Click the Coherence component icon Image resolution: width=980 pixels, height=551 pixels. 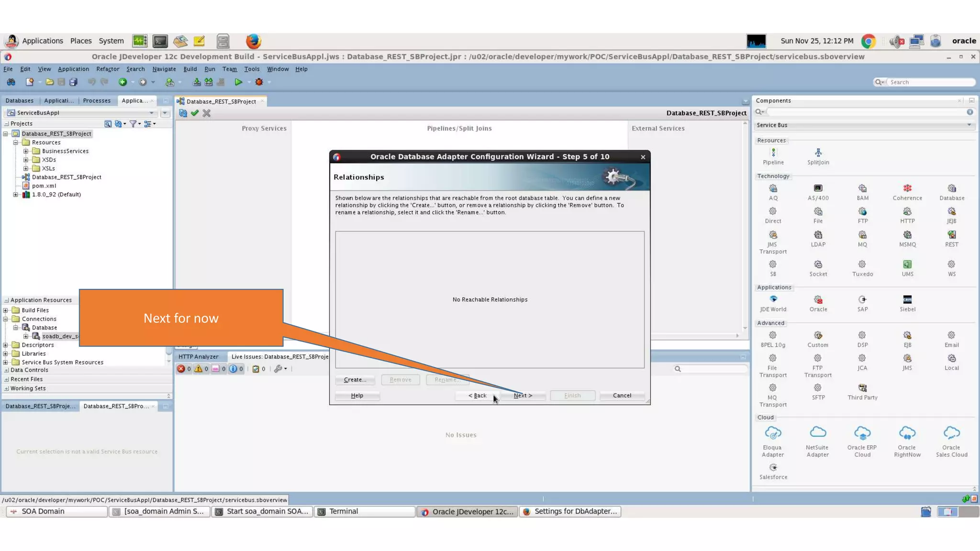tap(907, 189)
